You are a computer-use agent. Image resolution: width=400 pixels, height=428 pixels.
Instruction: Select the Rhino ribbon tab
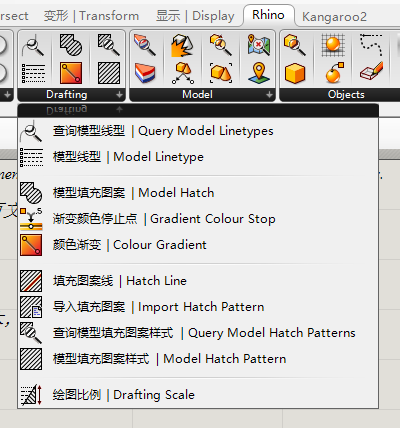tap(268, 15)
